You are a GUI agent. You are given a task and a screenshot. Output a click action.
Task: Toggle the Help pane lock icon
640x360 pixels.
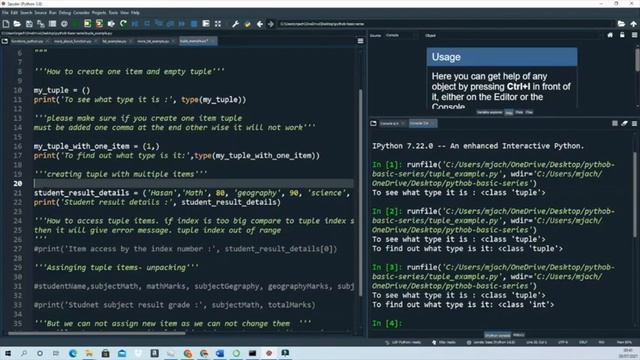click(622, 36)
